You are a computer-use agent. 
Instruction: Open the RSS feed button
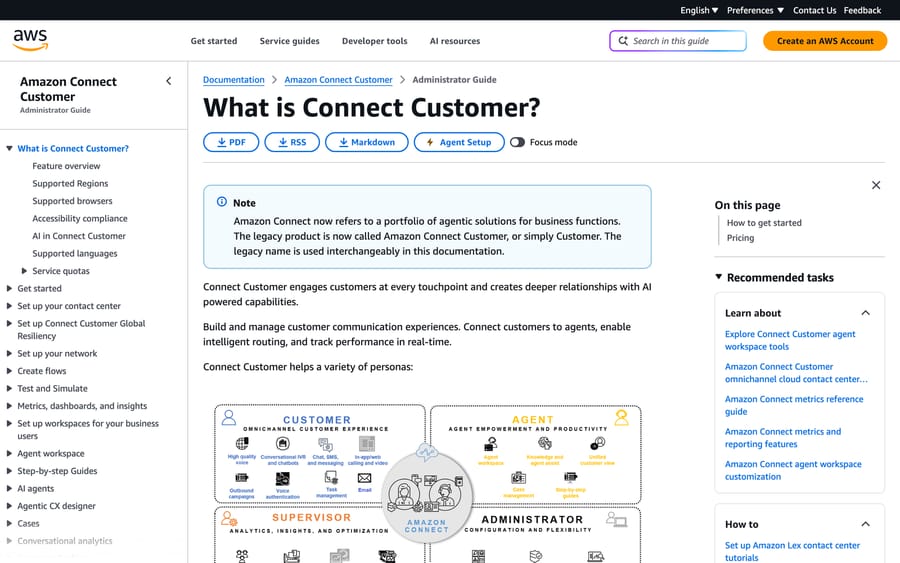pyautogui.click(x=292, y=142)
